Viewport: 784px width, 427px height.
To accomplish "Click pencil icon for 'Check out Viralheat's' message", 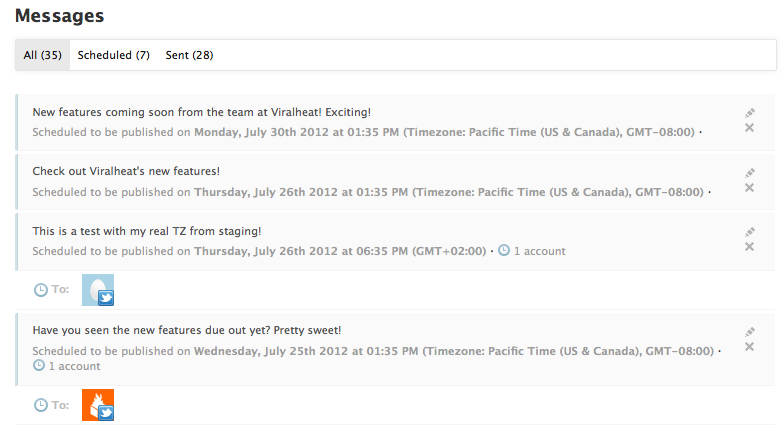I will [x=750, y=172].
